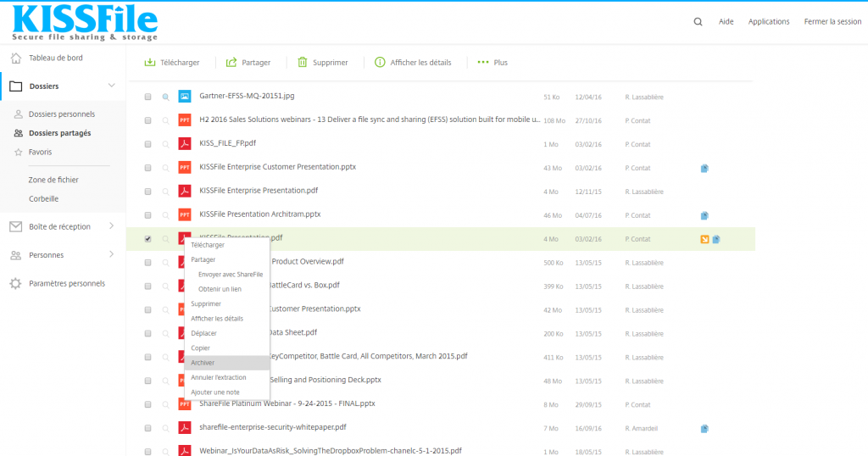Choose Archiver in the context menu

point(203,363)
